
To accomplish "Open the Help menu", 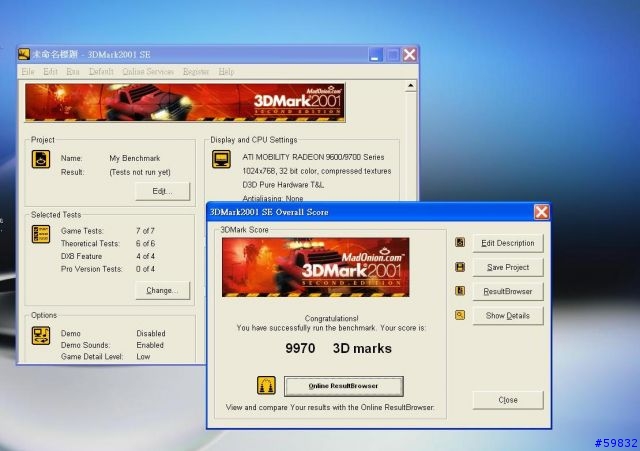I will pyautogui.click(x=226, y=71).
